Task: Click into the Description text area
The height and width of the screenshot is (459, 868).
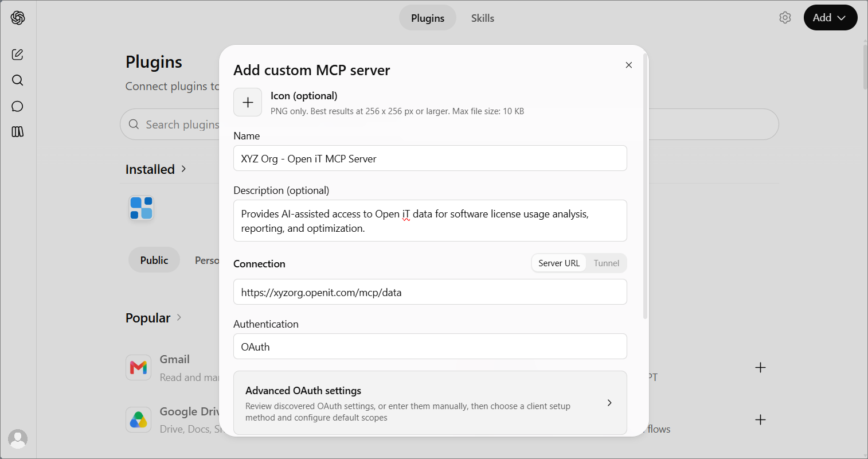Action: coord(430,221)
